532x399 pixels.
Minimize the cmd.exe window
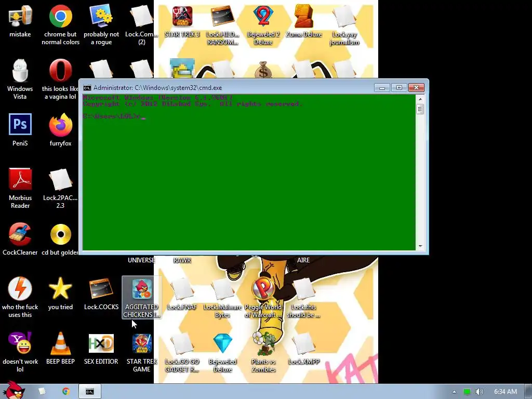tap(382, 88)
